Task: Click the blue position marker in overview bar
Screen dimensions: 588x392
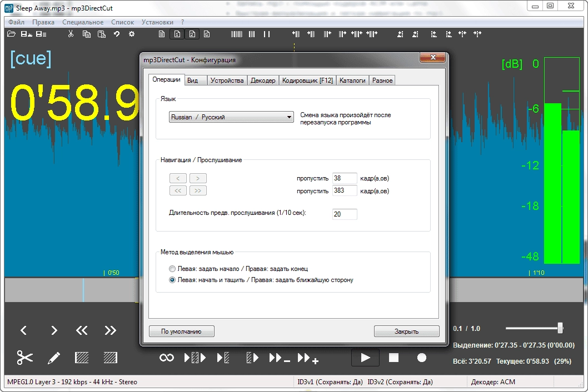Action: pyautogui.click(x=83, y=290)
